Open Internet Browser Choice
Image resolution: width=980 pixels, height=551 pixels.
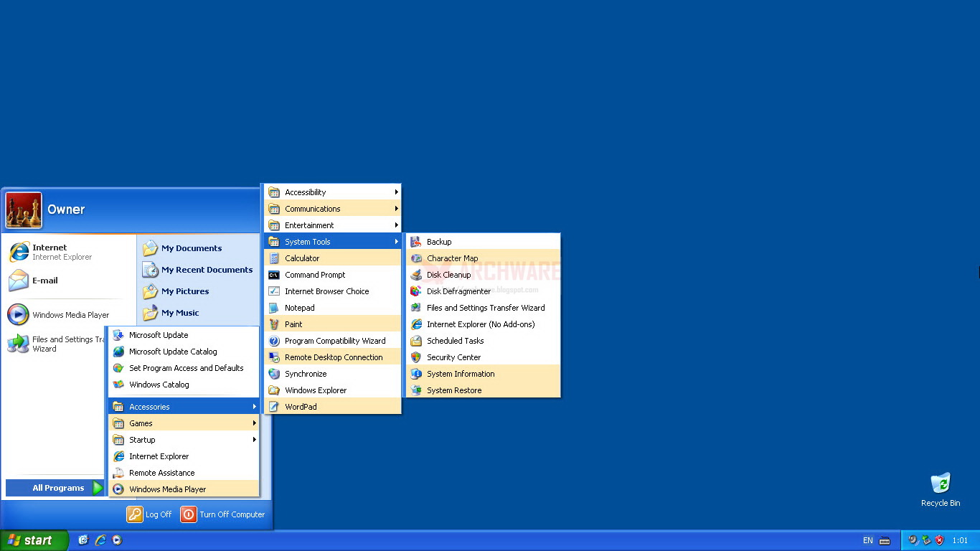click(x=333, y=291)
